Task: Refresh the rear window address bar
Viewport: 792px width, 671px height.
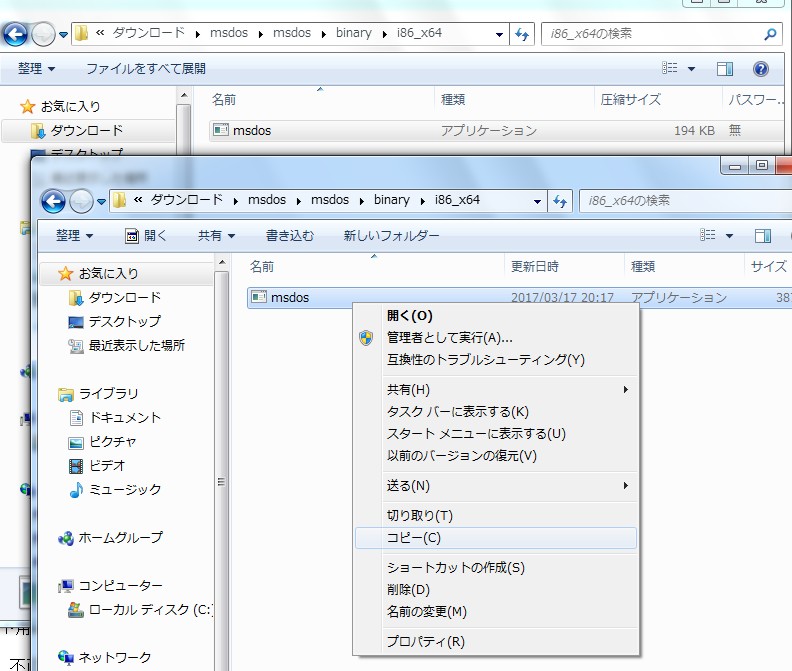Action: (x=522, y=34)
